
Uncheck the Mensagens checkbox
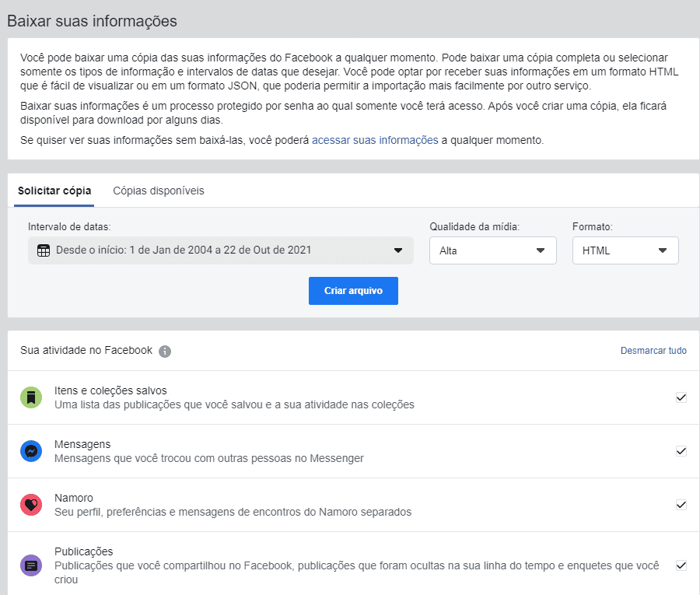point(681,451)
